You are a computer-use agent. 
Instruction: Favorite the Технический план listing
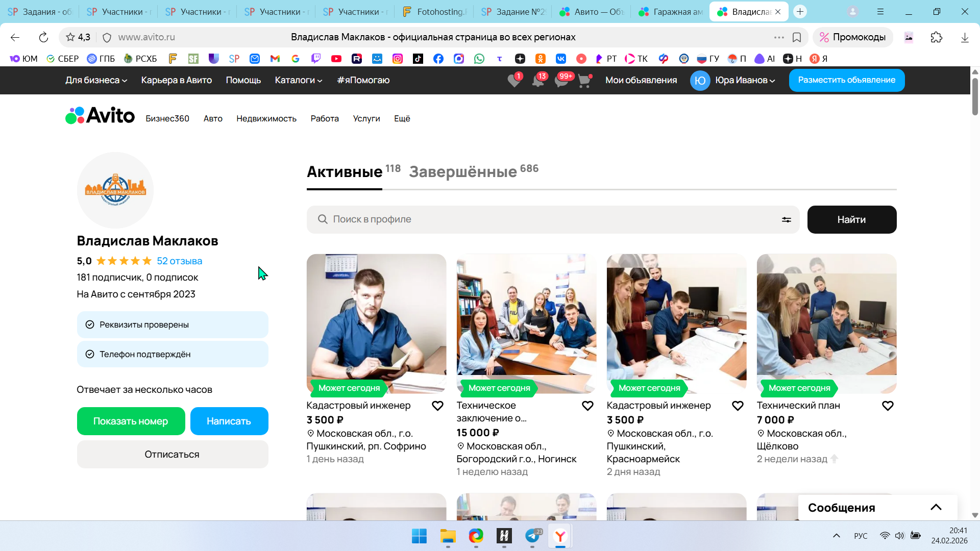click(888, 406)
